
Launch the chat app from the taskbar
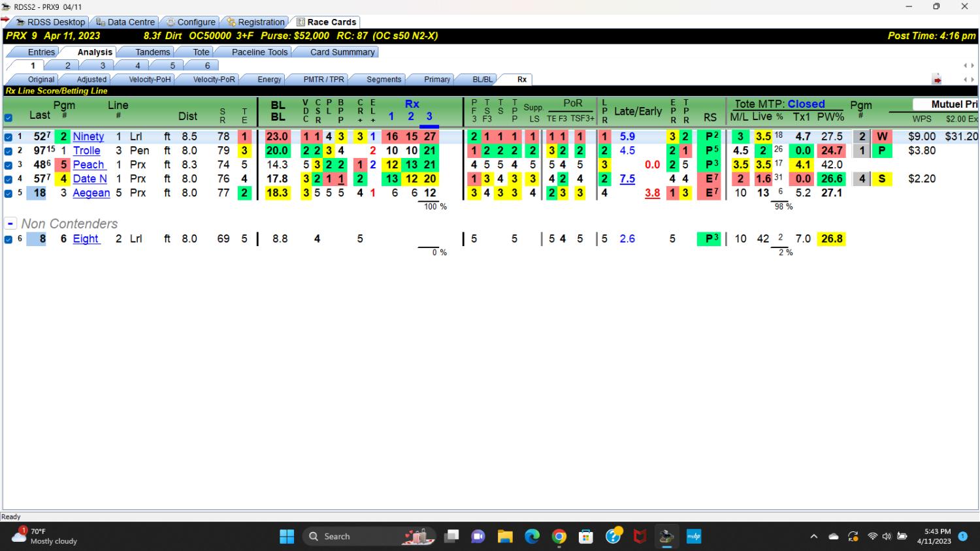(478, 537)
